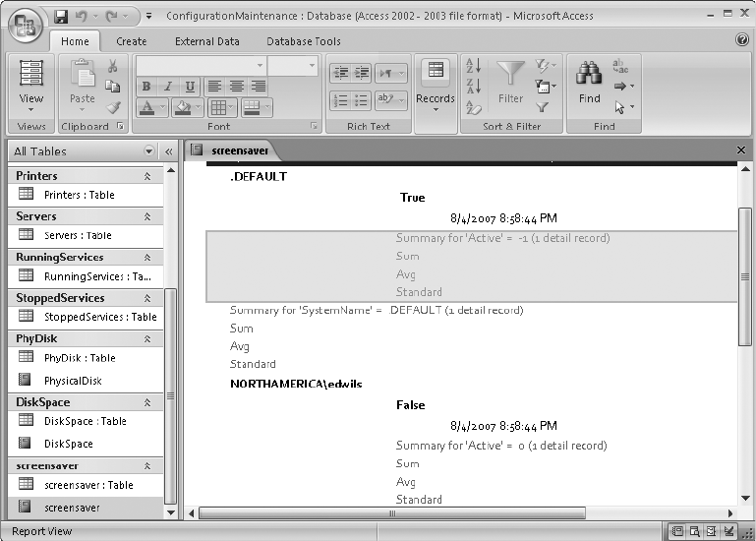Decrease list indent level
The image size is (756, 541).
(341, 74)
